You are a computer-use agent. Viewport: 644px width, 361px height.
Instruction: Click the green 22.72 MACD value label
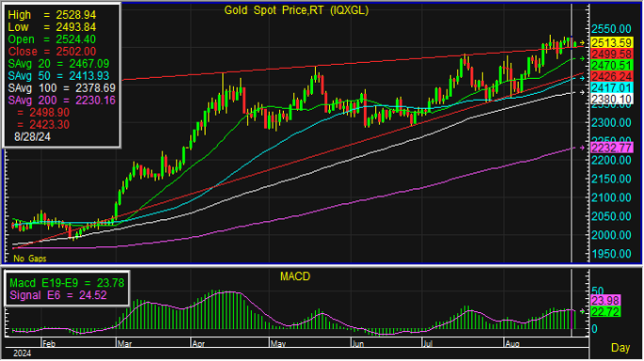[605, 312]
